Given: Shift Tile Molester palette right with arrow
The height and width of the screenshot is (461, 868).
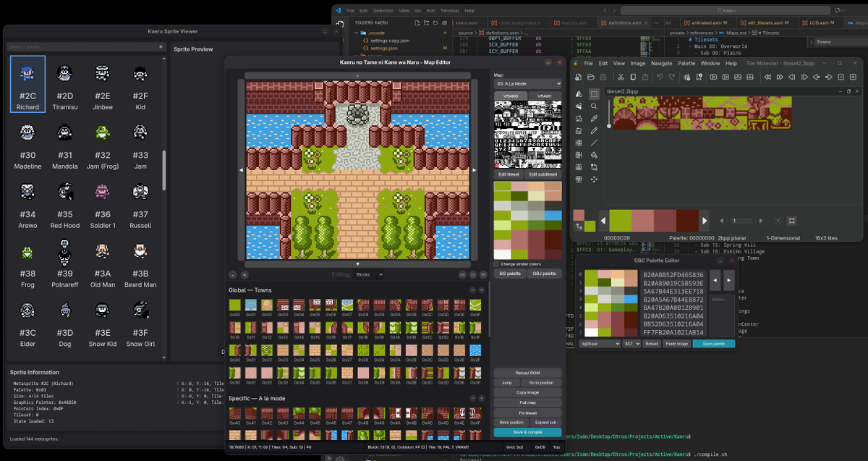Looking at the screenshot, I should click(x=704, y=221).
